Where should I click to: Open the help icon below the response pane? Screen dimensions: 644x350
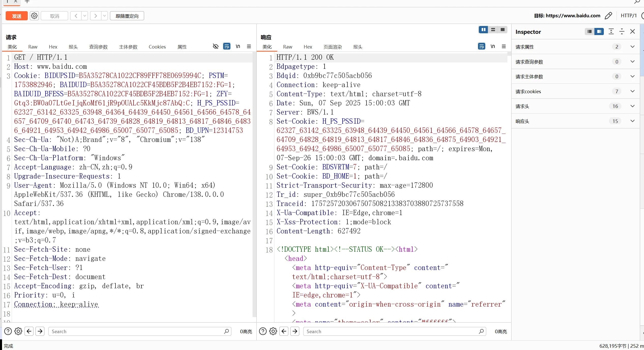(263, 331)
